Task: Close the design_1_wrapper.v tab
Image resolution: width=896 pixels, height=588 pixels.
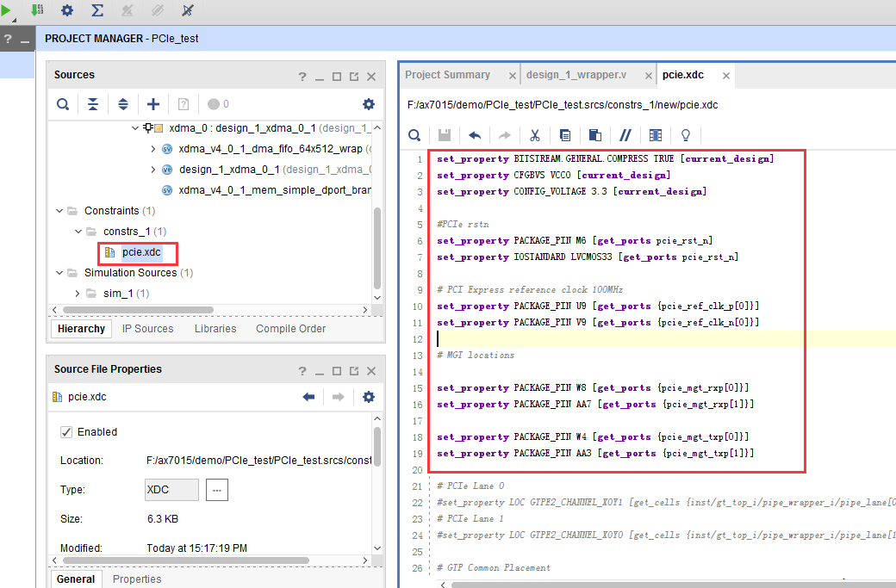Action: (x=648, y=76)
